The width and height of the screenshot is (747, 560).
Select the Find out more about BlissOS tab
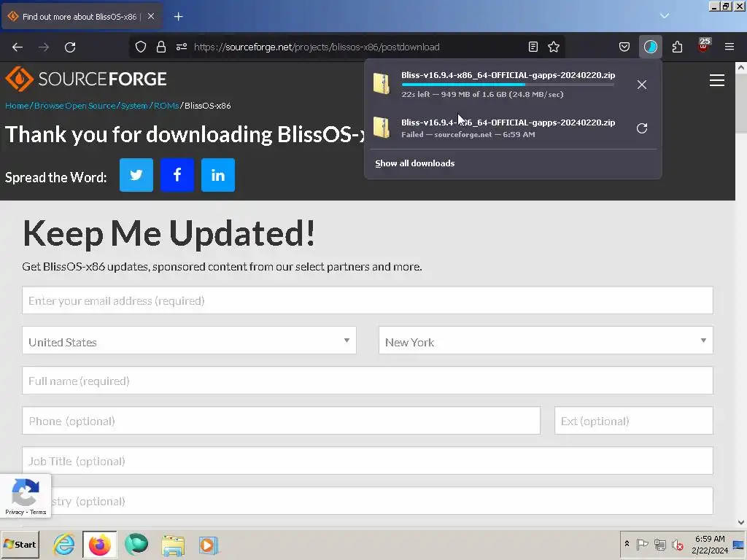(82, 16)
